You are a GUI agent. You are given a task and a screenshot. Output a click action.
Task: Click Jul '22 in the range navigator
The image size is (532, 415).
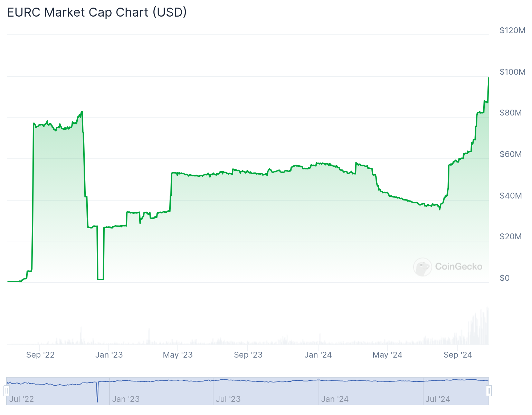tap(21, 399)
